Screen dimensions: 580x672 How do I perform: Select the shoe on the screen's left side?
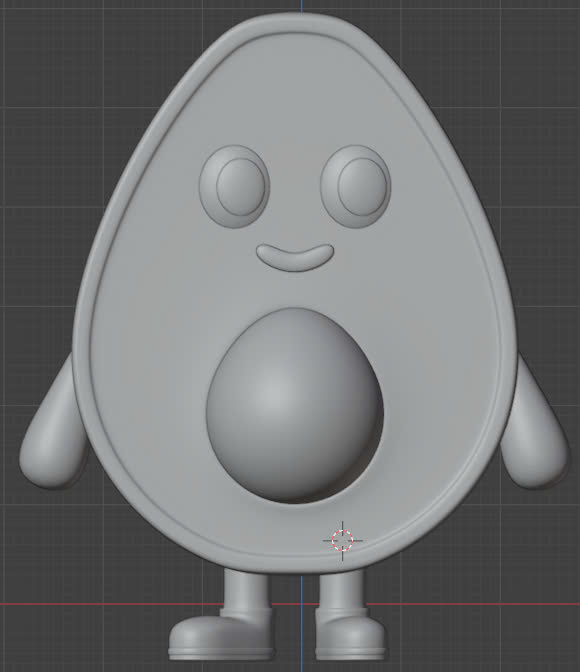tap(221, 635)
